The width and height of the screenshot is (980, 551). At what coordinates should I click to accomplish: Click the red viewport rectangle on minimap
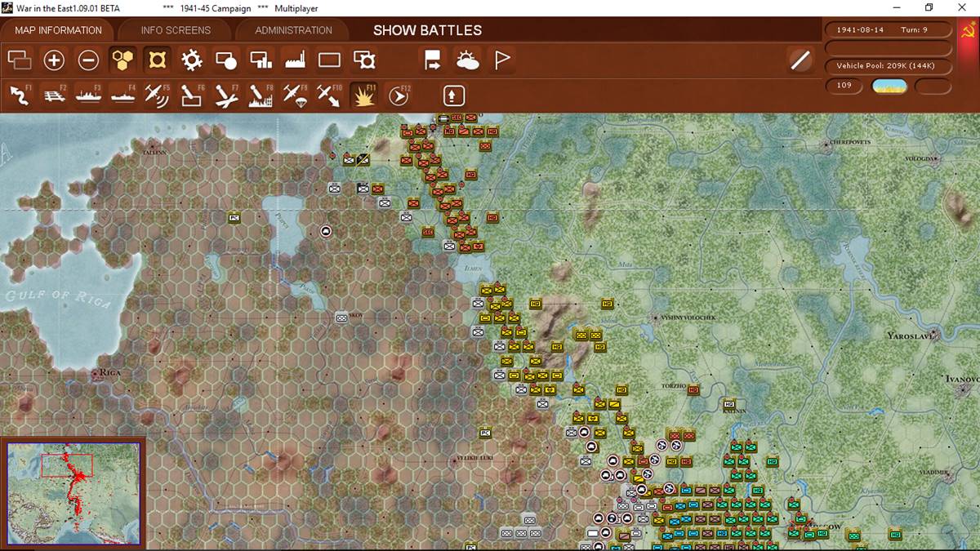tap(67, 465)
